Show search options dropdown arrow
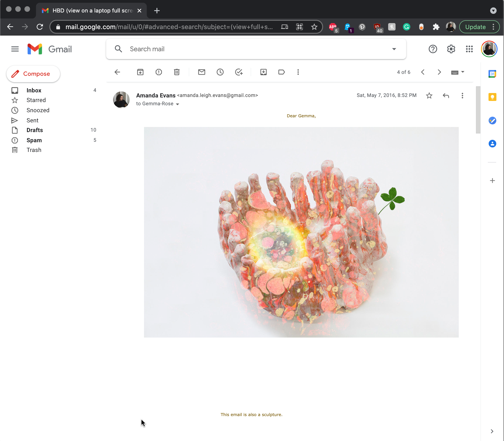Viewport: 504px width, 441px height. 394,49
